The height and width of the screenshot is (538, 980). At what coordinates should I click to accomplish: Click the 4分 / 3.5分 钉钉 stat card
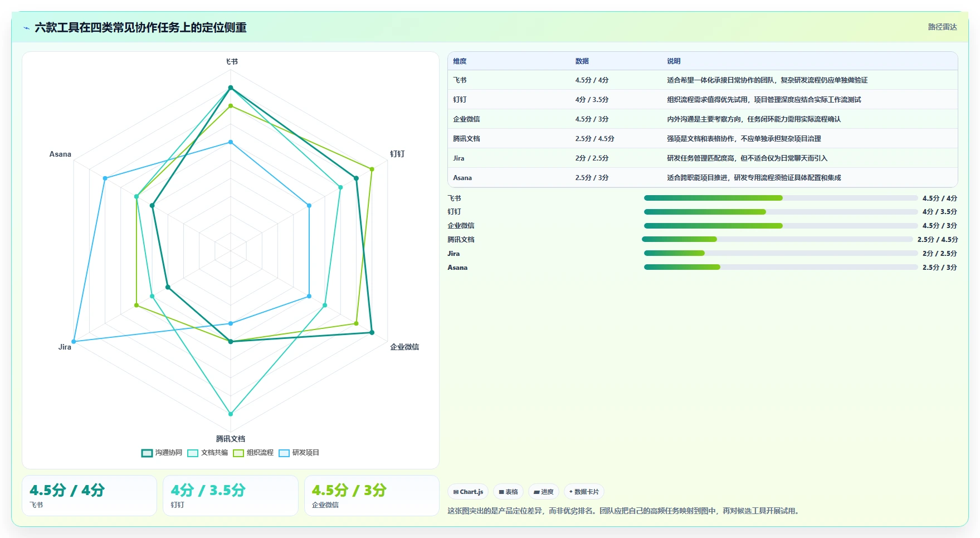tap(231, 496)
